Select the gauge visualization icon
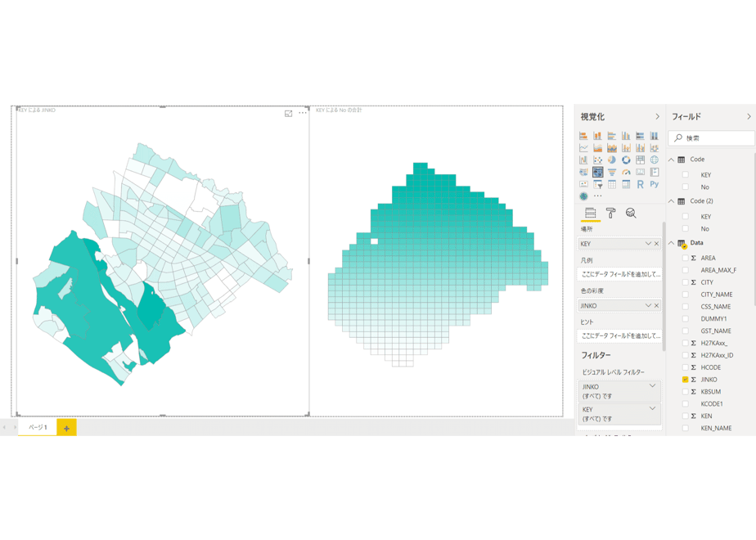The image size is (756, 540). [x=626, y=172]
